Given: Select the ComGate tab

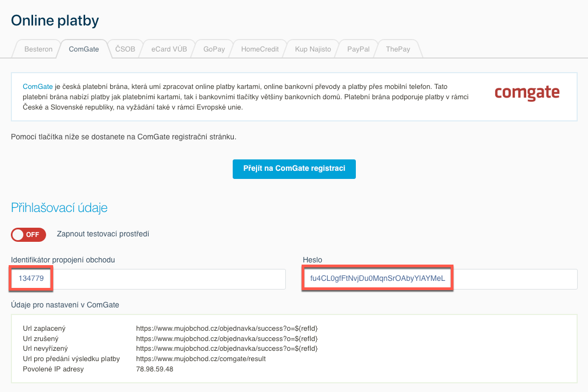Looking at the screenshot, I should pyautogui.click(x=84, y=49).
